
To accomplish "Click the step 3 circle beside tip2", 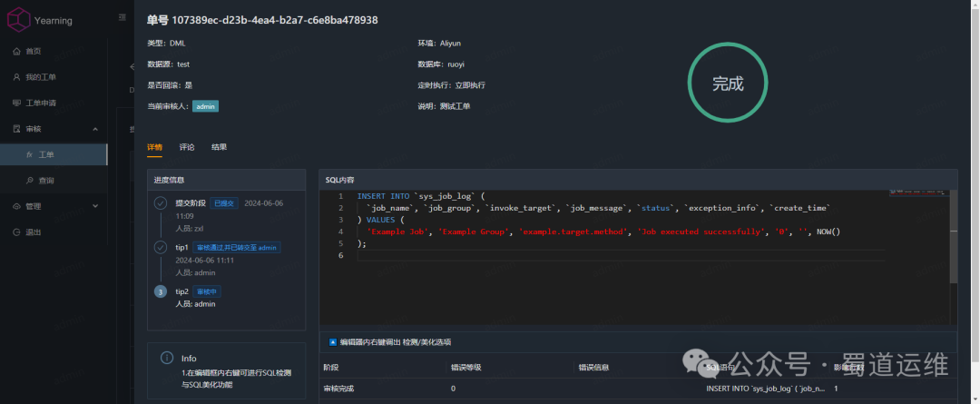I will click(161, 291).
